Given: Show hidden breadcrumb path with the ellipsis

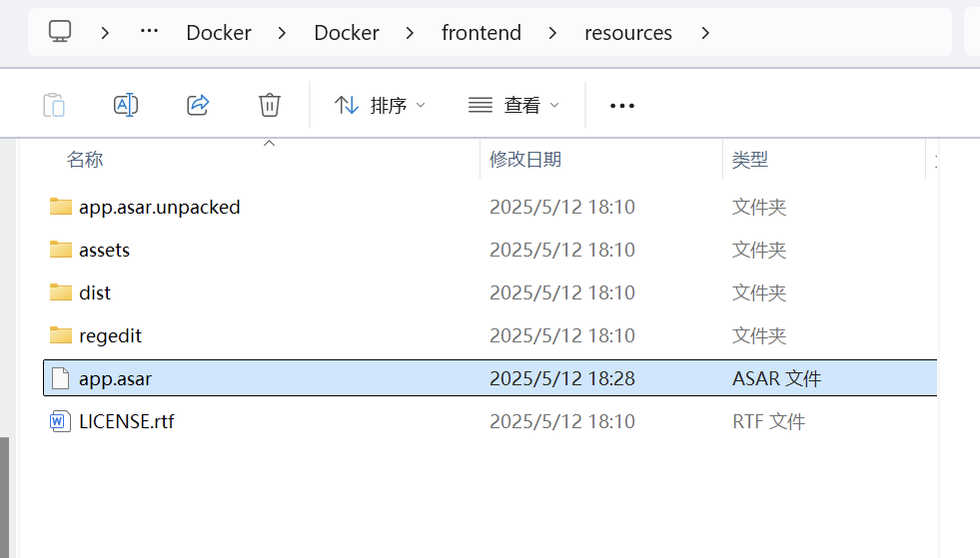Looking at the screenshot, I should (x=149, y=31).
